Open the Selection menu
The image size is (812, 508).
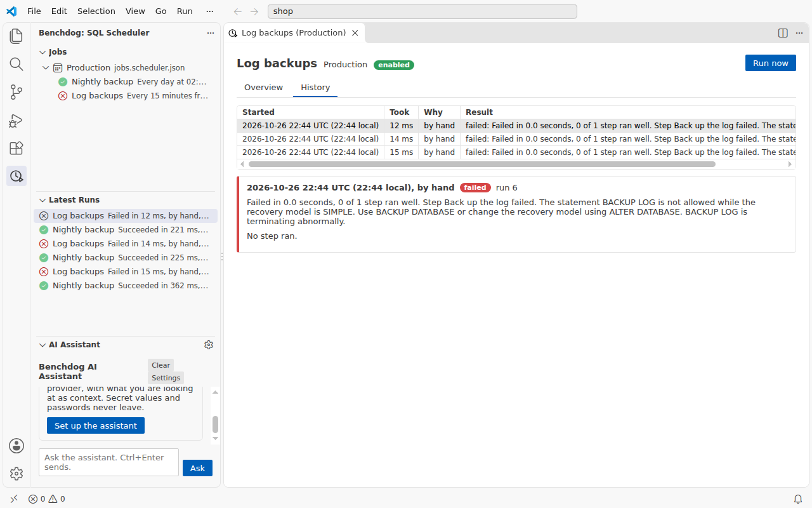click(96, 11)
